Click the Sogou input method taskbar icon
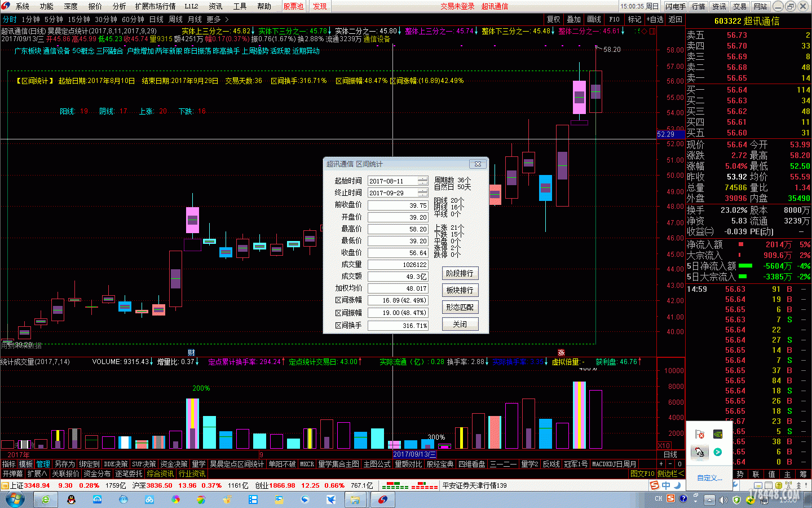The height and width of the screenshot is (508, 812). point(670,498)
